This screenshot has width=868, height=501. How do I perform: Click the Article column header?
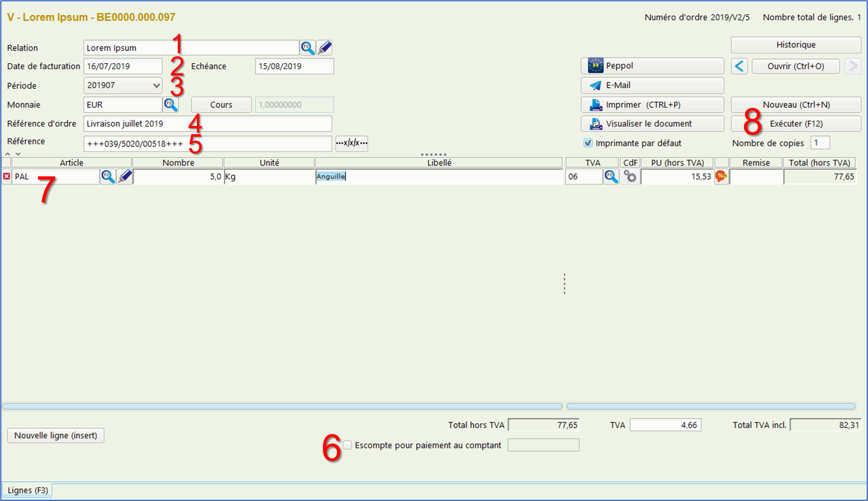(72, 163)
